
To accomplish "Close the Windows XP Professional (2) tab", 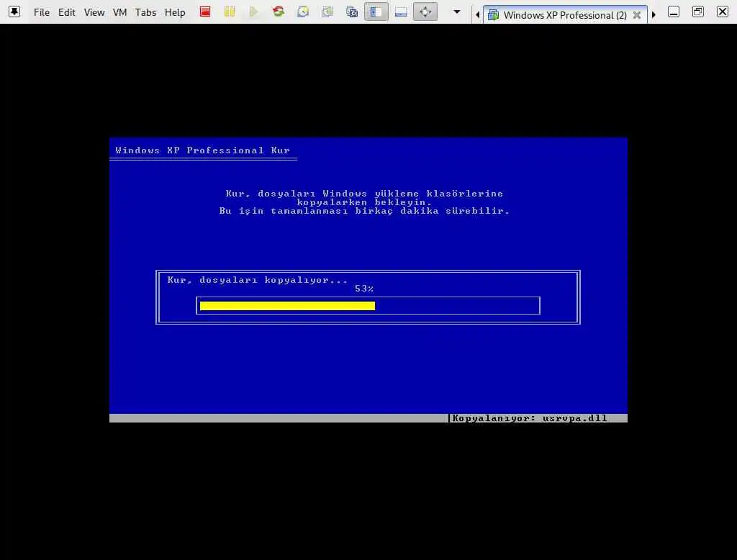I will point(637,15).
